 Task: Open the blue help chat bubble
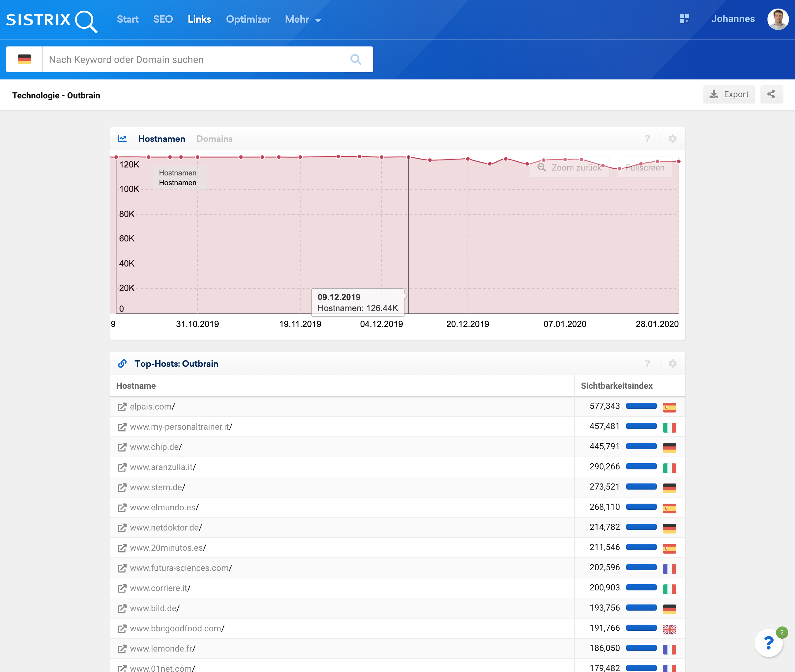768,643
